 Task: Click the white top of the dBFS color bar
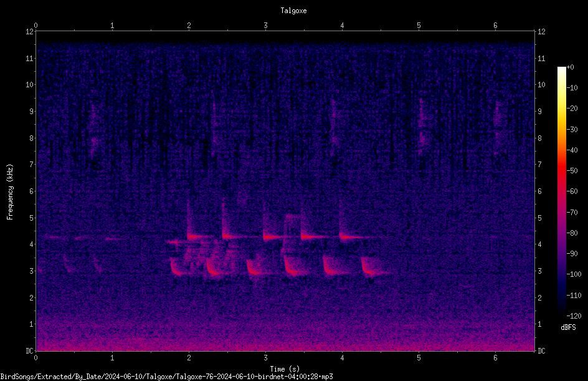tap(561, 70)
